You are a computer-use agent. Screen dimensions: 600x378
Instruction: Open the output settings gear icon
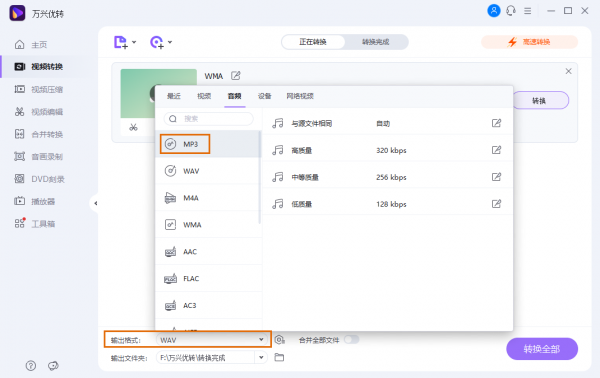[279, 340]
